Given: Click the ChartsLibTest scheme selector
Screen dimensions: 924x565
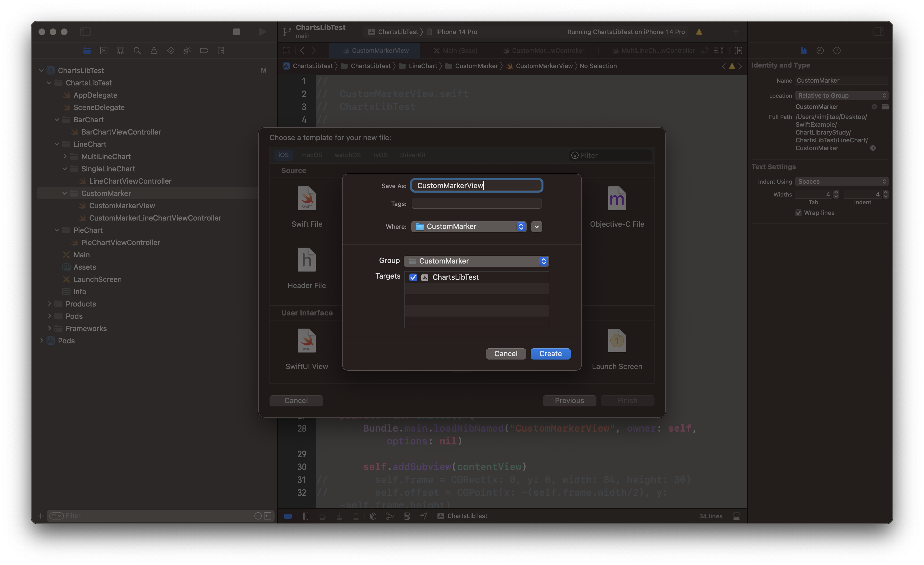Looking at the screenshot, I should coord(393,32).
